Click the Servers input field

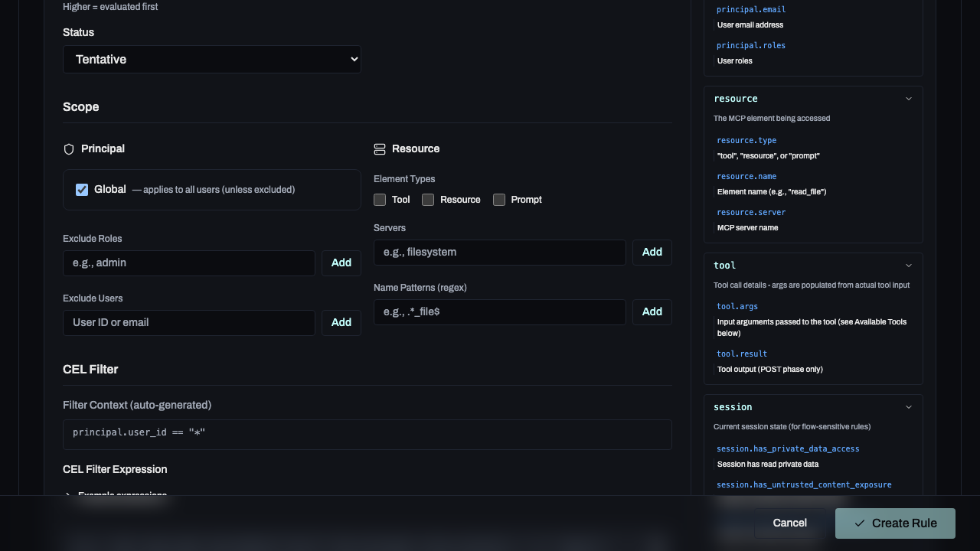(499, 252)
